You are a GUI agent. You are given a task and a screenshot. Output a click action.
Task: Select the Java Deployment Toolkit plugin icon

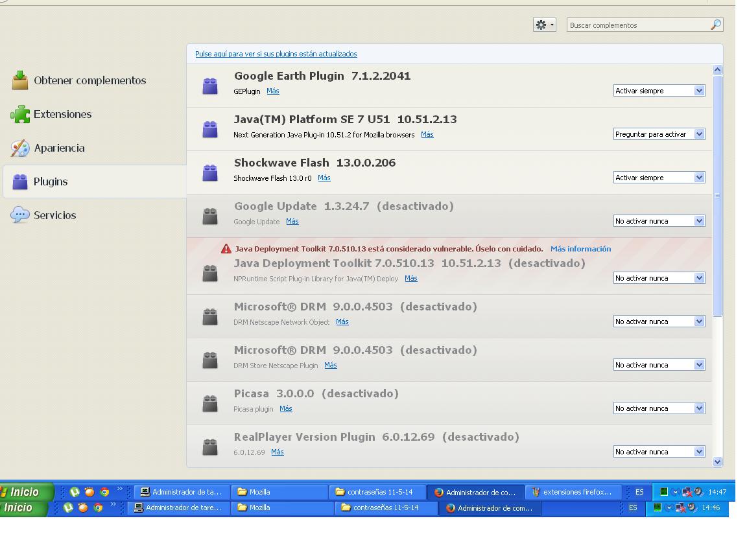click(210, 274)
